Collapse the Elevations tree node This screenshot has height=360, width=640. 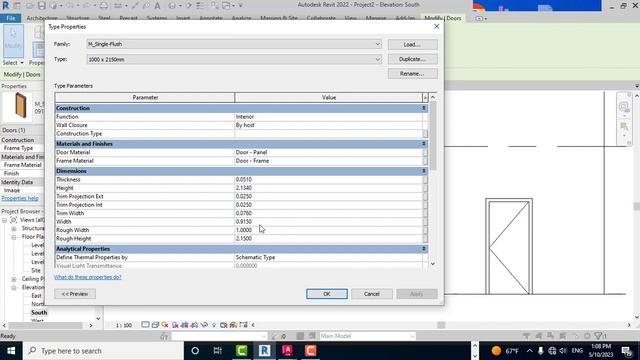coord(14,287)
